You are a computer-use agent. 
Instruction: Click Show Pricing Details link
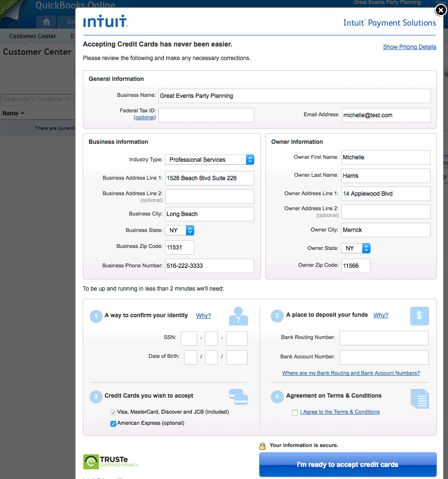410,47
